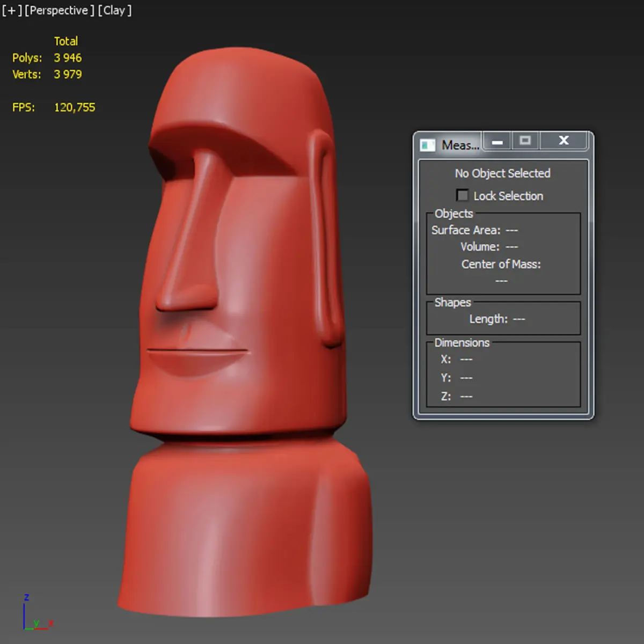Click the 'Surface Area:' label
The height and width of the screenshot is (644, 644).
click(466, 230)
